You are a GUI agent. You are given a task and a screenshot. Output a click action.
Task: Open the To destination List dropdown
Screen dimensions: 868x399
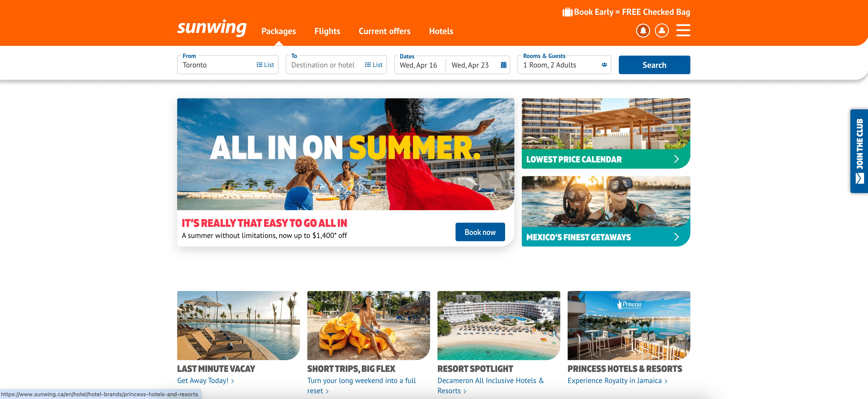[x=374, y=65]
